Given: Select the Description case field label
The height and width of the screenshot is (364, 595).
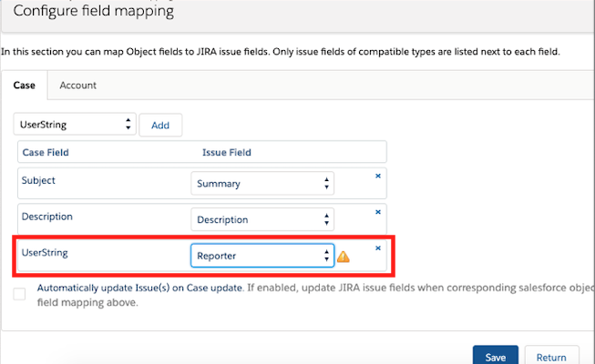Looking at the screenshot, I should [x=46, y=217].
